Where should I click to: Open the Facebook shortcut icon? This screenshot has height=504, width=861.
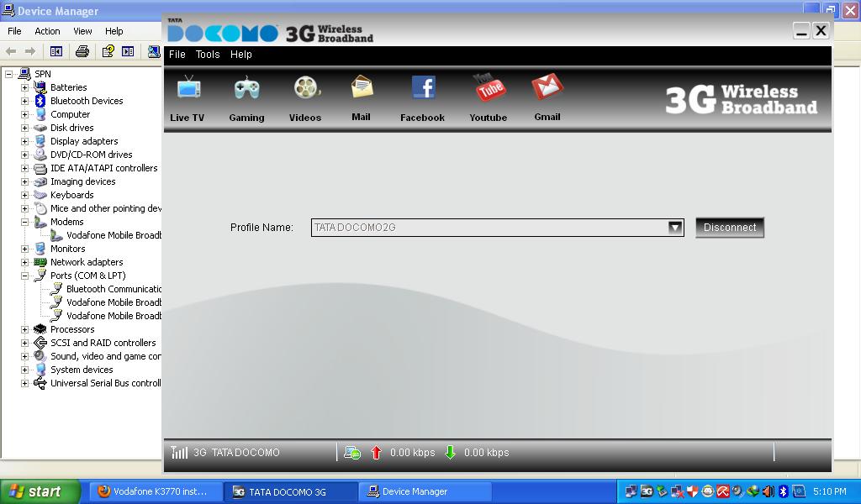point(423,88)
